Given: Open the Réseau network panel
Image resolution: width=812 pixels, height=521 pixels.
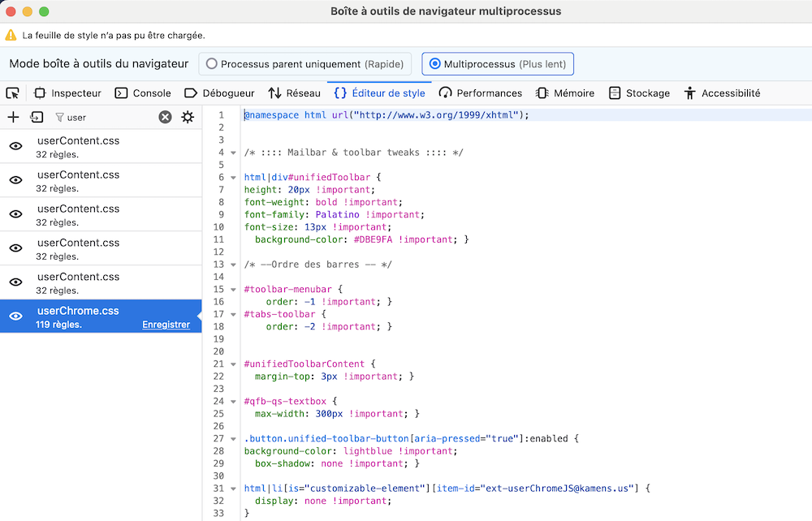Looking at the screenshot, I should click(x=294, y=93).
